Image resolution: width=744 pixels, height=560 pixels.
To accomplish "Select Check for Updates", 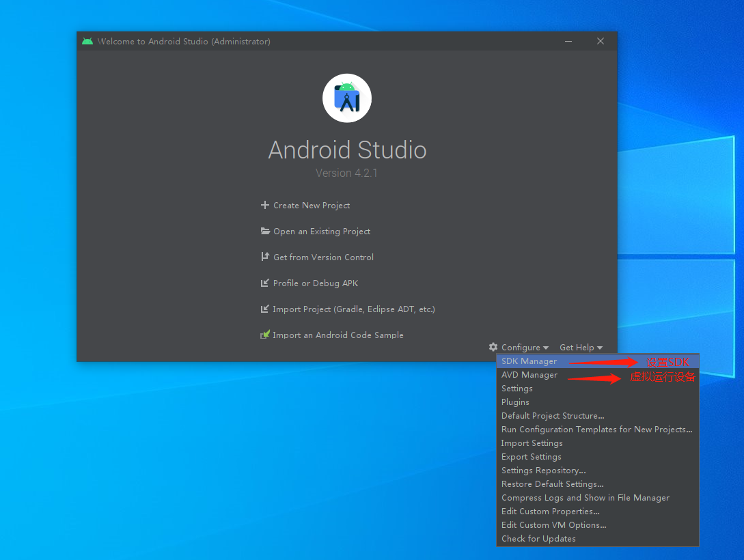I will (x=538, y=538).
